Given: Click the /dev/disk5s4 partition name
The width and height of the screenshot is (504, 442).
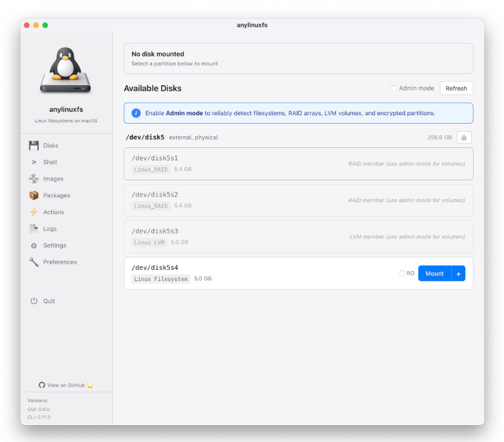Looking at the screenshot, I should pos(154,267).
